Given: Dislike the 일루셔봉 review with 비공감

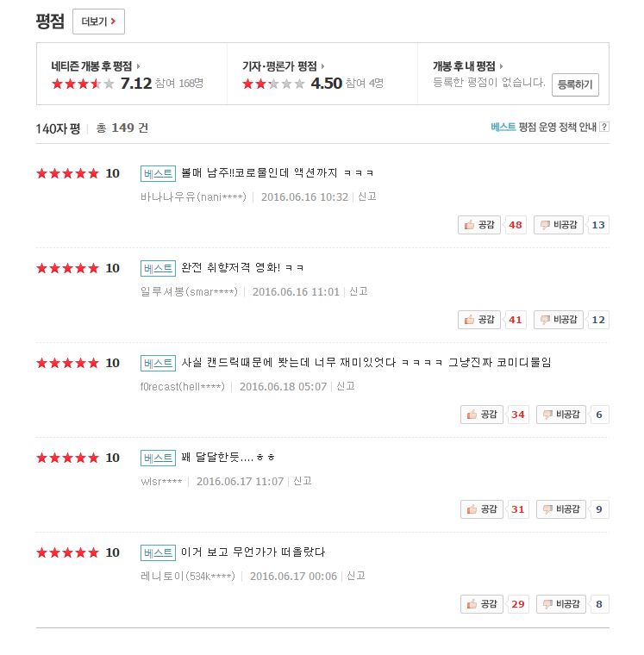Looking at the screenshot, I should [x=559, y=320].
